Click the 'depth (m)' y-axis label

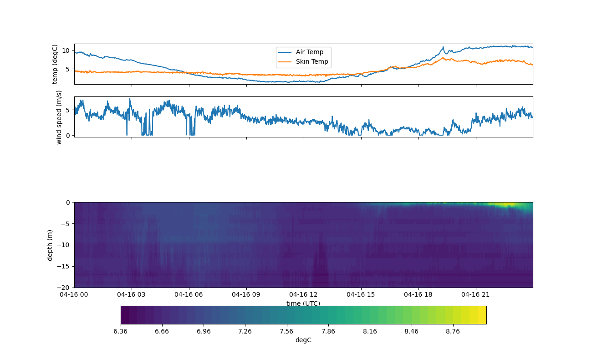[x=50, y=245]
